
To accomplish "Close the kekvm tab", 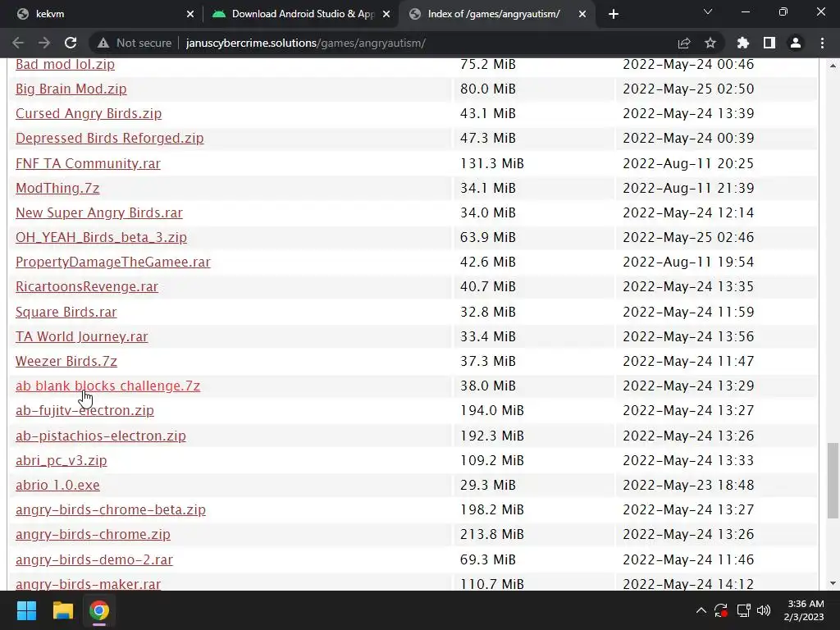I will coord(189,14).
